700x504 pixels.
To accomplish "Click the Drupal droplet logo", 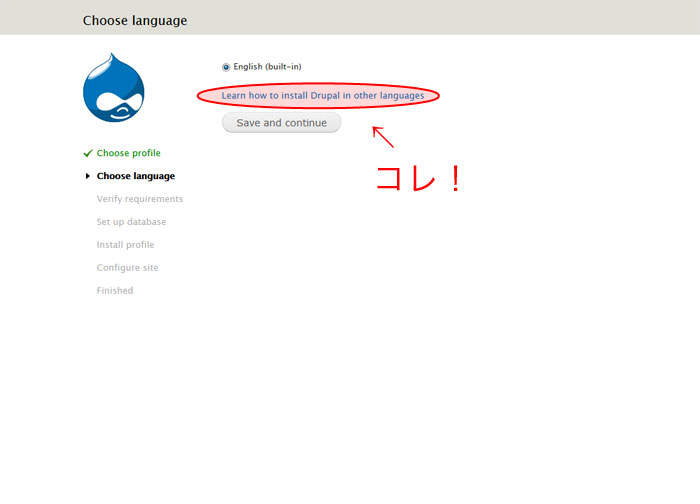I will click(x=113, y=88).
